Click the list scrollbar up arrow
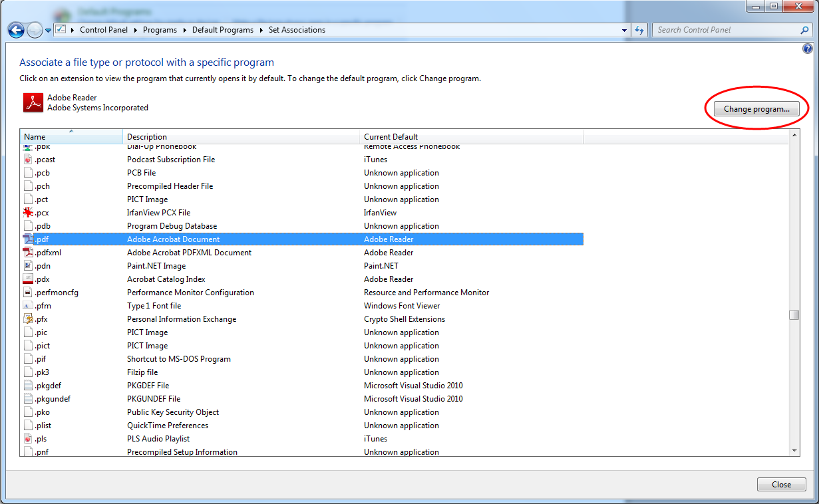Viewport: 819px width, 504px height. (794, 135)
